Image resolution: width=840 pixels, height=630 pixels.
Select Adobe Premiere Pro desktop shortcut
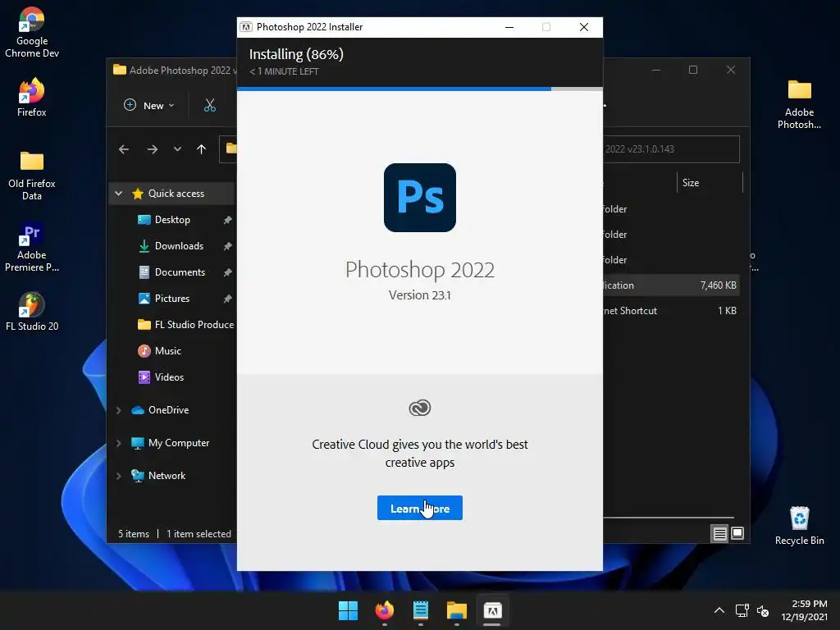pyautogui.click(x=32, y=248)
